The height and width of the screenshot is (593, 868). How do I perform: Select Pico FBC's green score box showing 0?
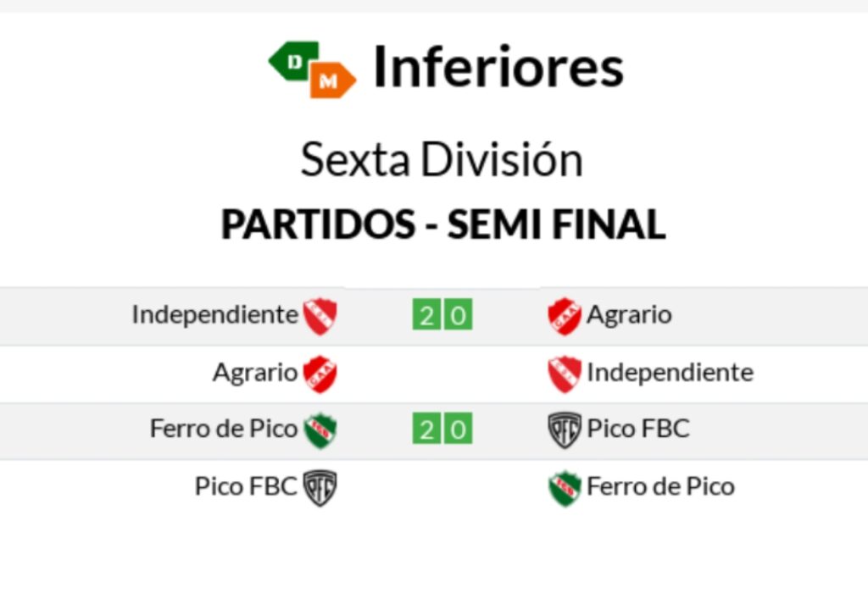coord(458,430)
